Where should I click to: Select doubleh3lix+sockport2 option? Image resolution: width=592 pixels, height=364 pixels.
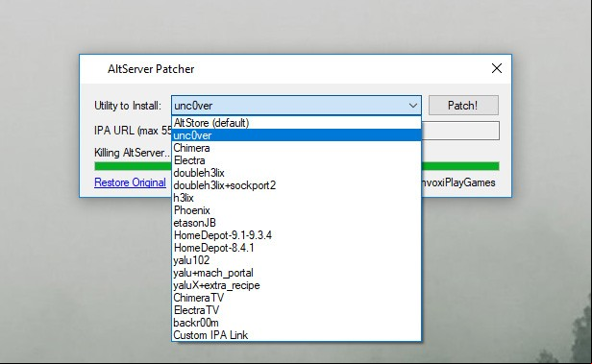296,185
